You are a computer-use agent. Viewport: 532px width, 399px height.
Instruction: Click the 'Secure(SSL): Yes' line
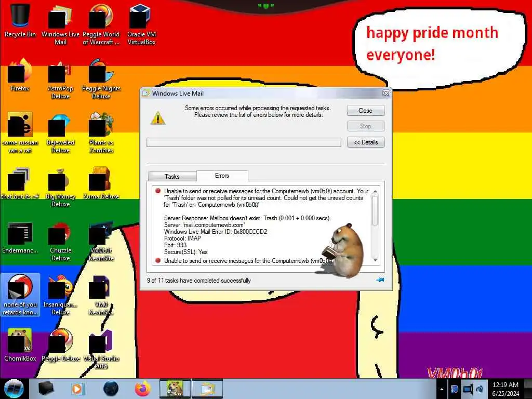point(185,252)
